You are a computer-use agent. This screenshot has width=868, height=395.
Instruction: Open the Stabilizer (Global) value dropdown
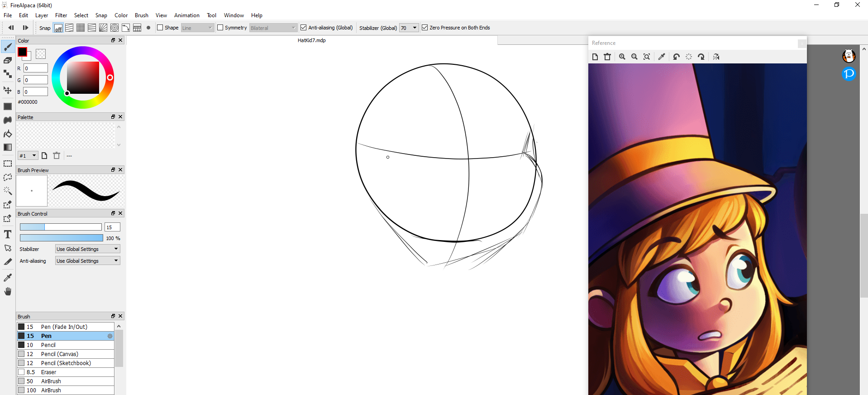pos(409,28)
